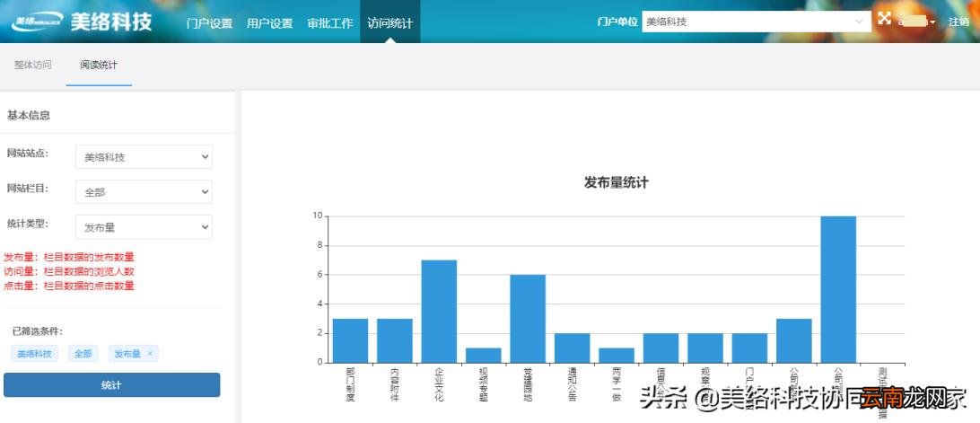
Task: Switch to the 阅读统计 tab
Action: (99, 65)
